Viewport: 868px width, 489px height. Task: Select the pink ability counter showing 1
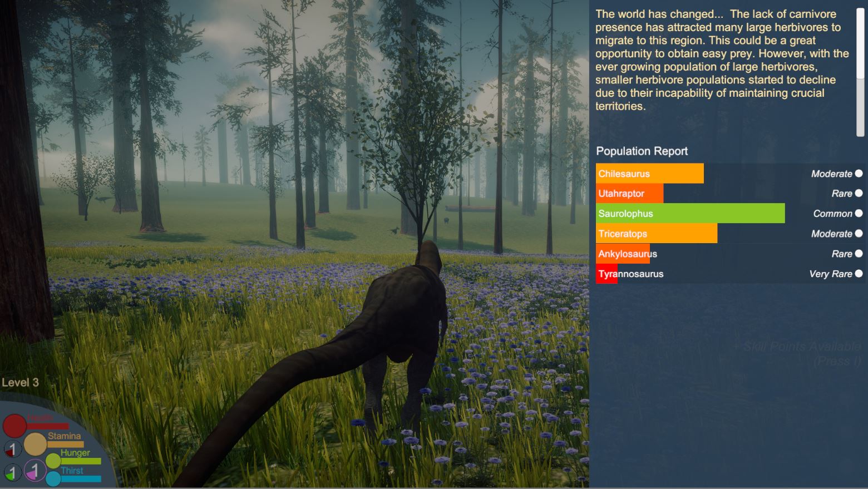click(x=36, y=471)
